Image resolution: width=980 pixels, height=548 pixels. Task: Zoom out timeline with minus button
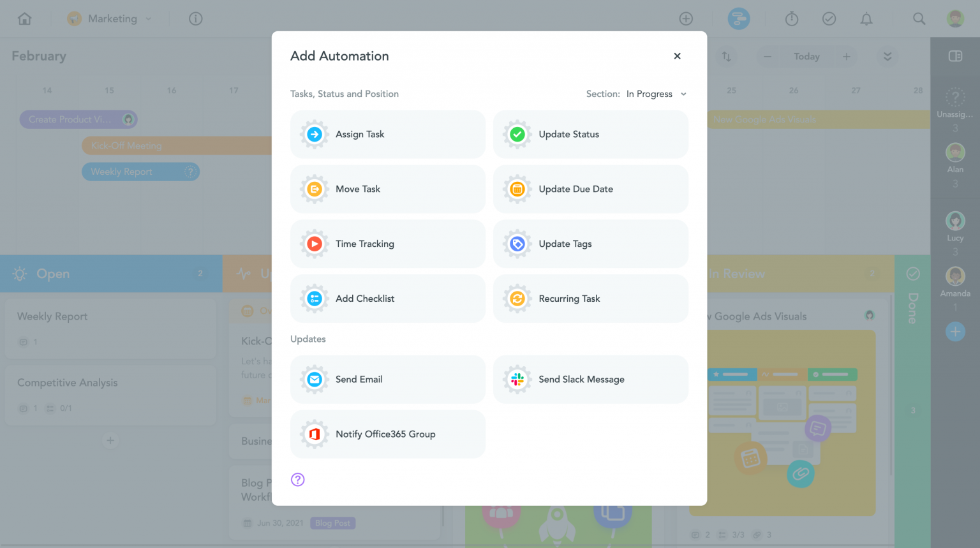tap(768, 56)
